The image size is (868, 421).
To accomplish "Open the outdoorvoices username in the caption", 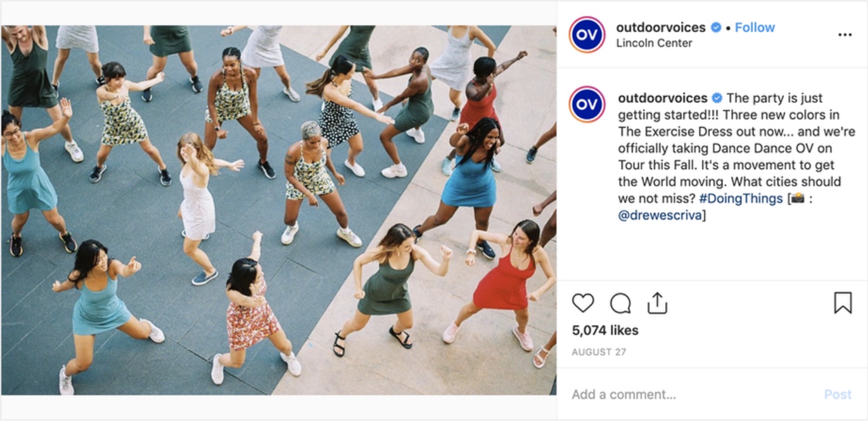I will tap(663, 98).
